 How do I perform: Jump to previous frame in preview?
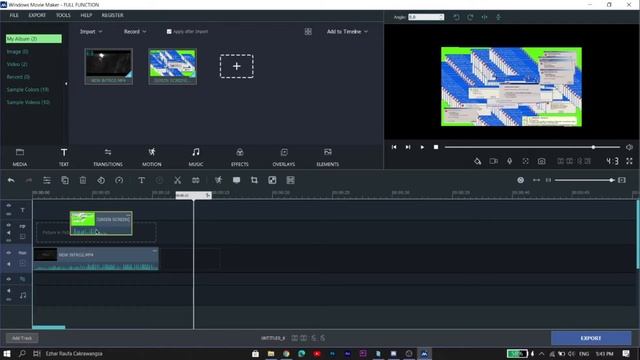[x=394, y=147]
